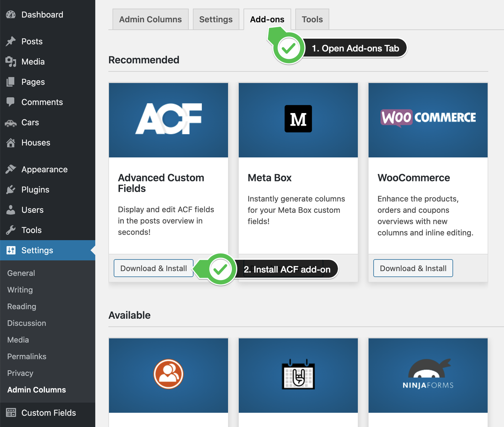The width and height of the screenshot is (504, 427).
Task: Click the Meta Box logo thumbnail
Action: 298,119
